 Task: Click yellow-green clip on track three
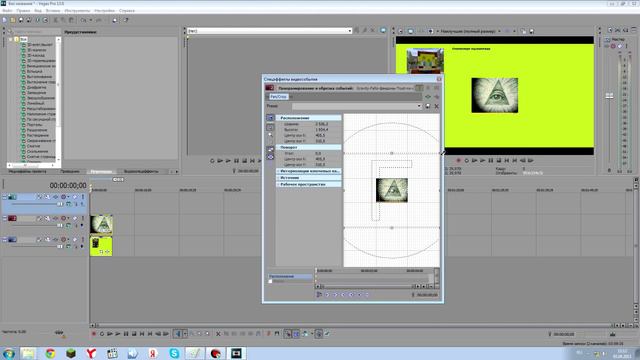point(101,246)
